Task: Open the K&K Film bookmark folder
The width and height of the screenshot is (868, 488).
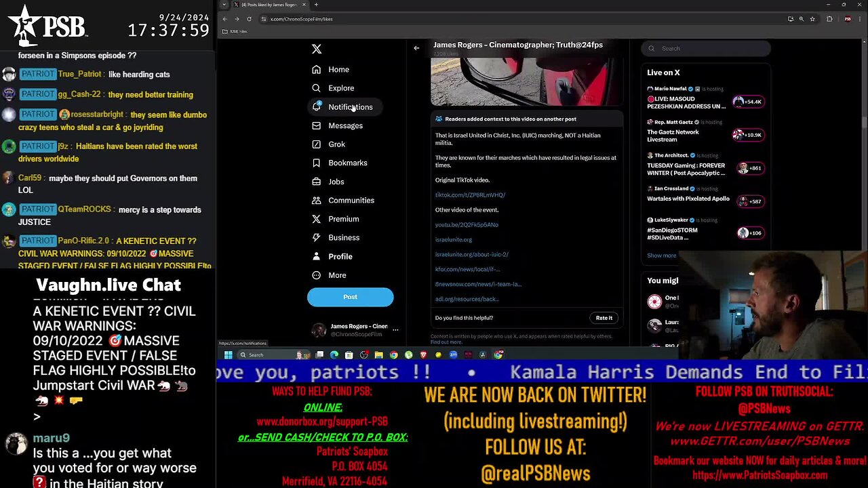Action: 235,31
